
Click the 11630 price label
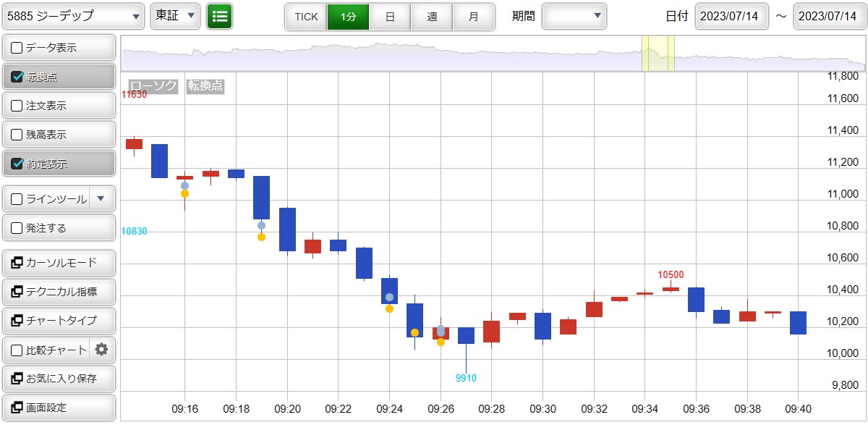click(x=134, y=94)
